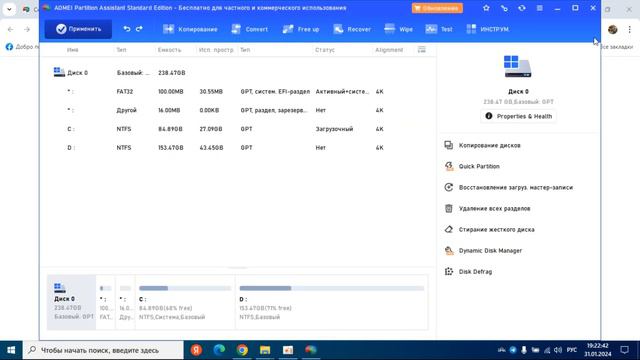Click the РУС language indicator
The height and width of the screenshot is (360, 640).
point(572,350)
